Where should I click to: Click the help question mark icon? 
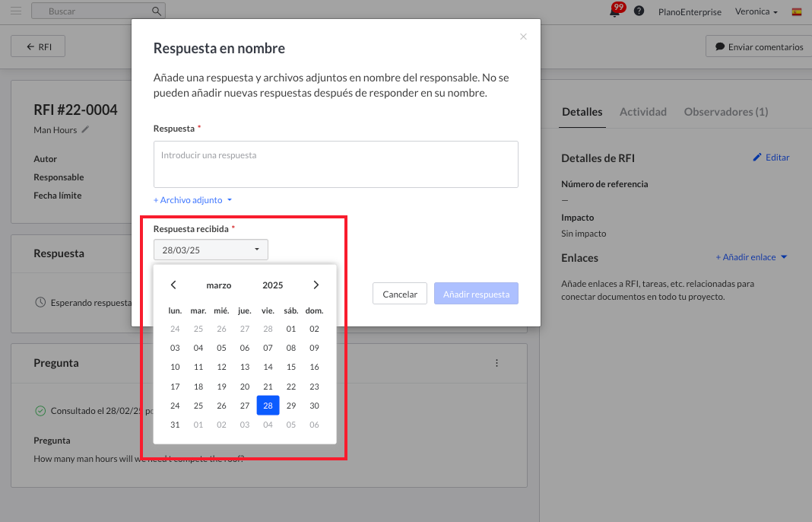pyautogui.click(x=639, y=11)
